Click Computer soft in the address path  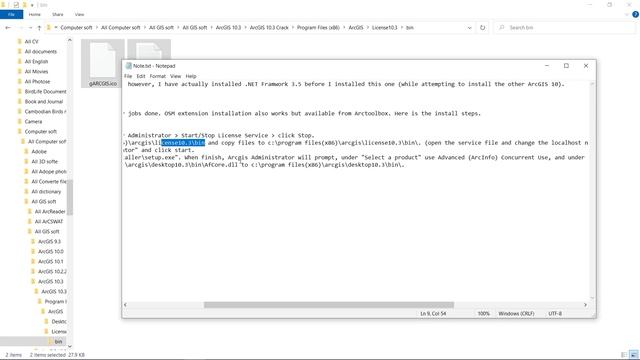tap(76, 28)
